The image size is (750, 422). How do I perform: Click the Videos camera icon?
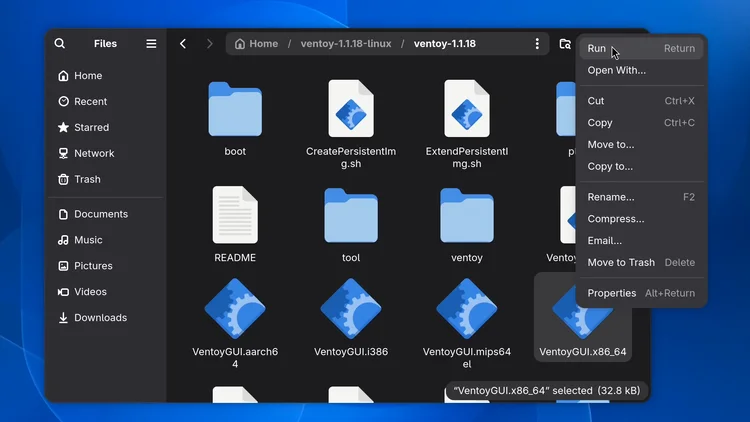click(x=63, y=291)
